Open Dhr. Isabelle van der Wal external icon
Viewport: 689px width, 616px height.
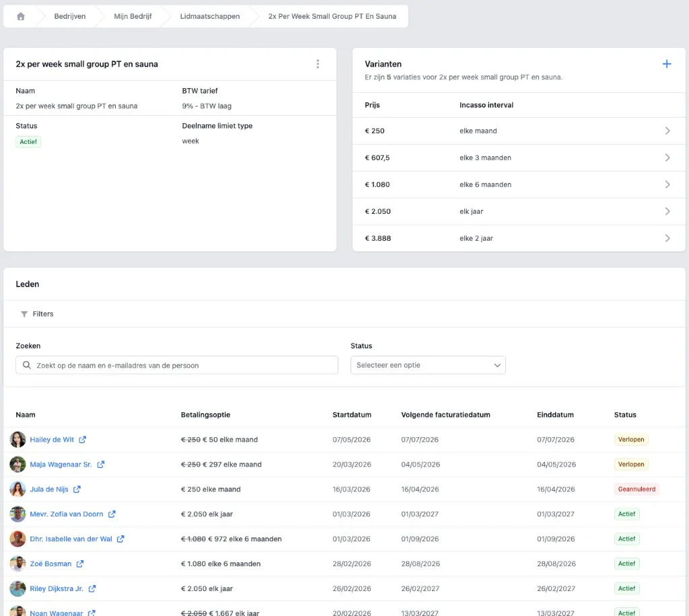(120, 539)
